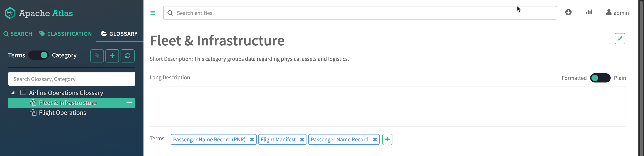Open the downloads icon in header
The image size is (644, 156).
[x=568, y=12]
